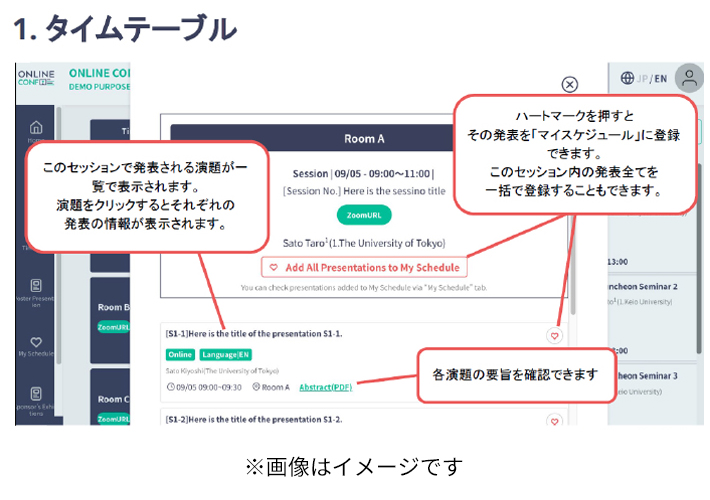
Task: Click the 09/05 09:00~09:30 time text
Action: (x=204, y=387)
